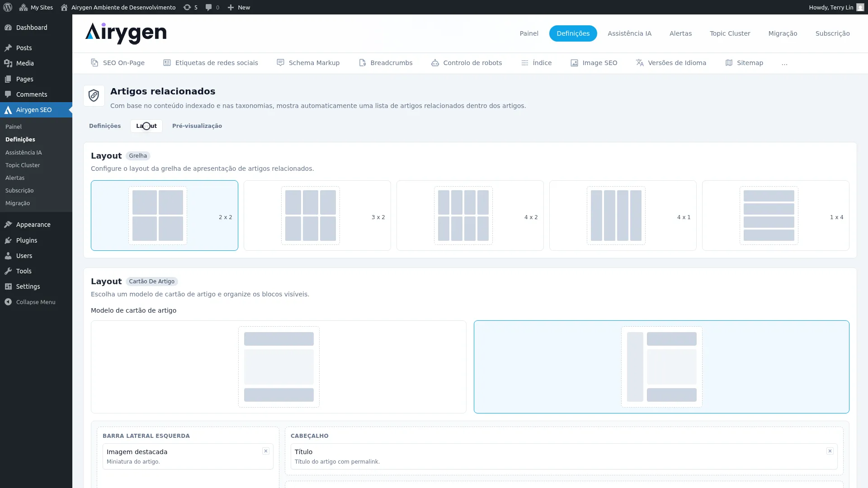Select the 3 x 2 grid layout
The image size is (868, 488).
coord(317,216)
